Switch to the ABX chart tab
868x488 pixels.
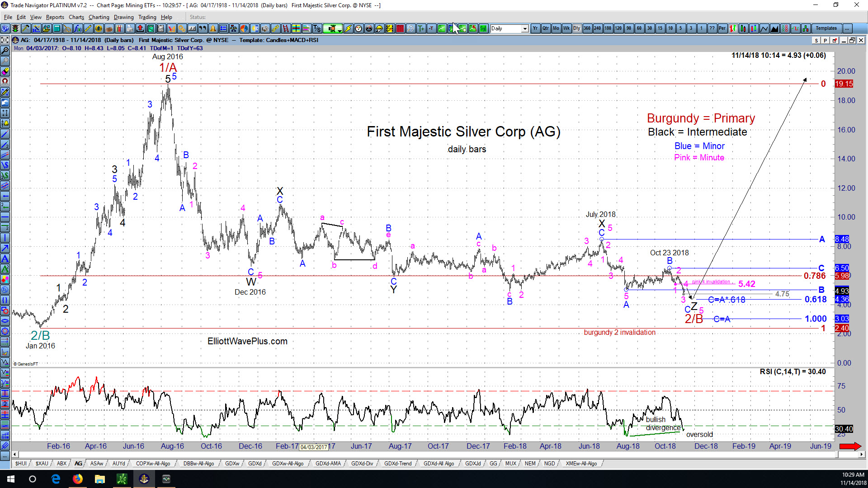point(61,464)
